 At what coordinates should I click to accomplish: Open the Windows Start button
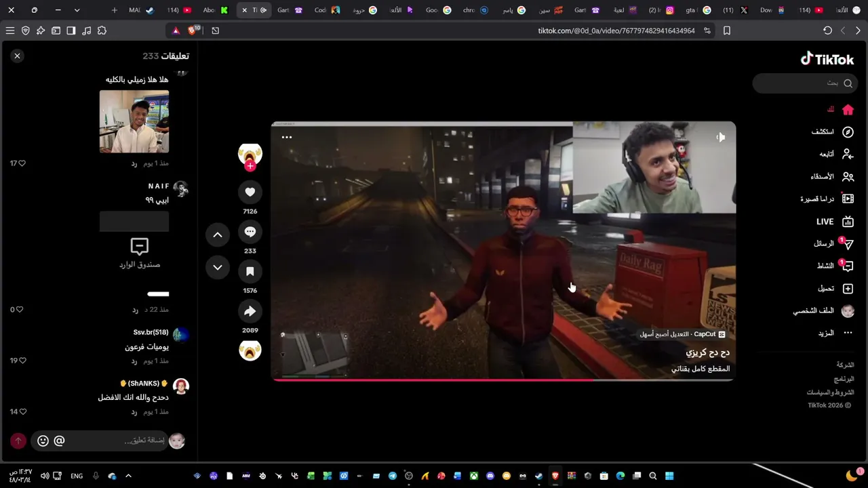coord(669,476)
